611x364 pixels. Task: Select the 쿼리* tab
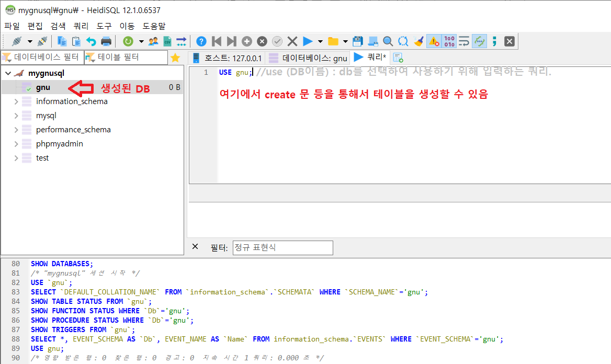(370, 58)
